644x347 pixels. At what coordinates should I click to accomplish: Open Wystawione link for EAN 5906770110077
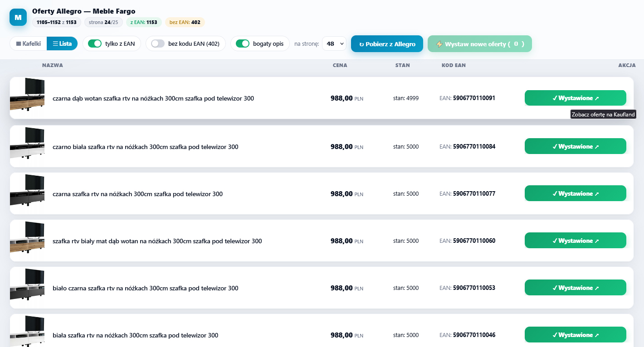tap(576, 193)
